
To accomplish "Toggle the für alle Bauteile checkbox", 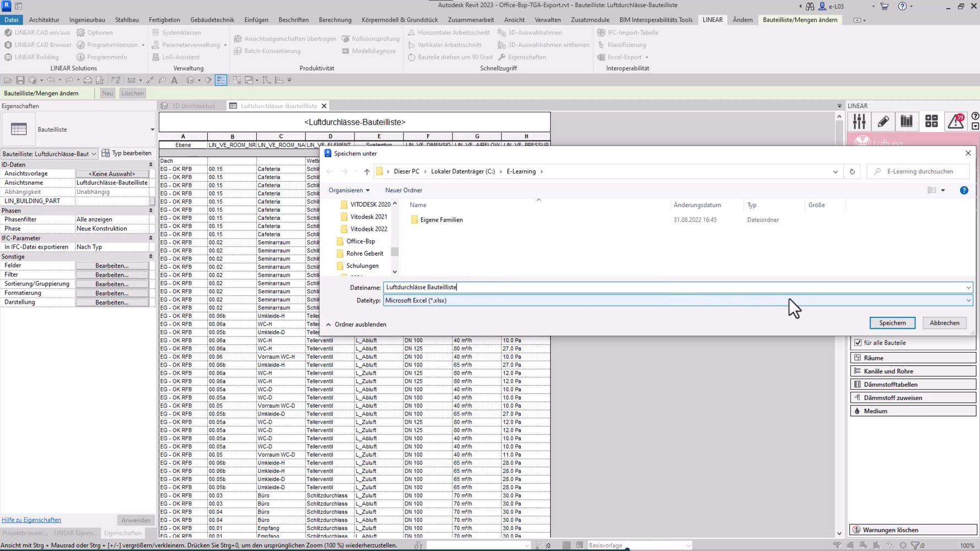I will [x=858, y=342].
